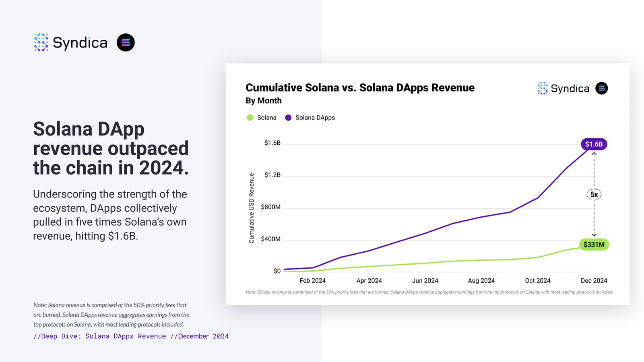Screen dimensions: 644x362
Task: Click the note text about 50% priority fees
Action: pyautogui.click(x=110, y=315)
